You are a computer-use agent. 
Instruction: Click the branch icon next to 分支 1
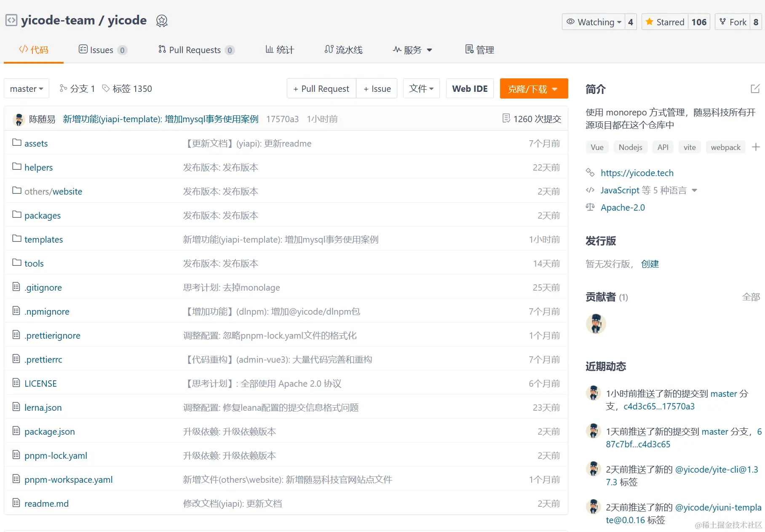tap(63, 88)
